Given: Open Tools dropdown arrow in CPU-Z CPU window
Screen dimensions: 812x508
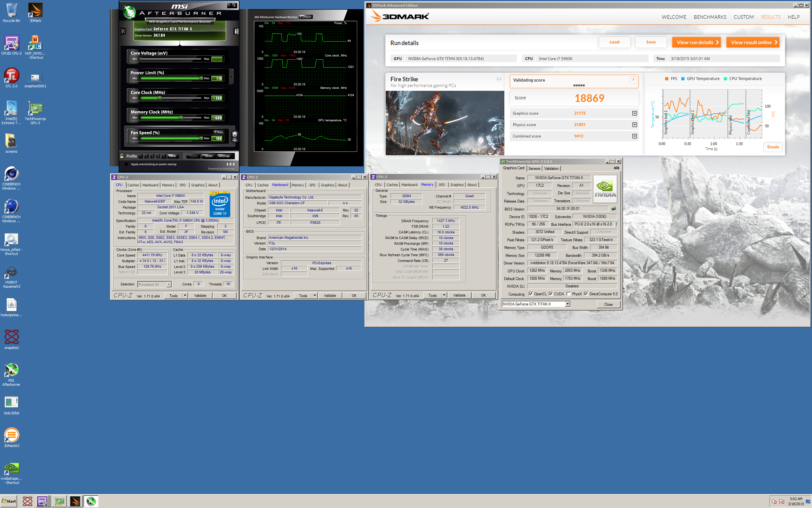Looking at the screenshot, I should coord(185,296).
